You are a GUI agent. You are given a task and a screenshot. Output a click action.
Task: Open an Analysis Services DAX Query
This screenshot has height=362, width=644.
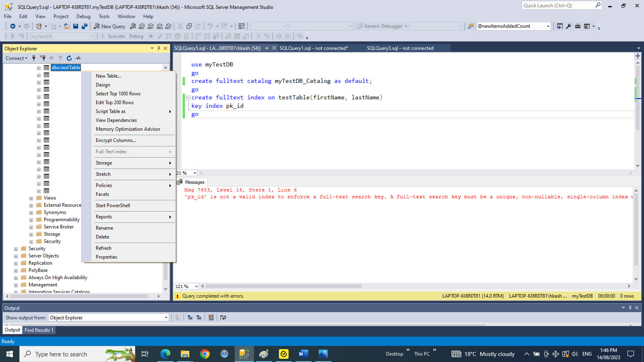point(169,26)
